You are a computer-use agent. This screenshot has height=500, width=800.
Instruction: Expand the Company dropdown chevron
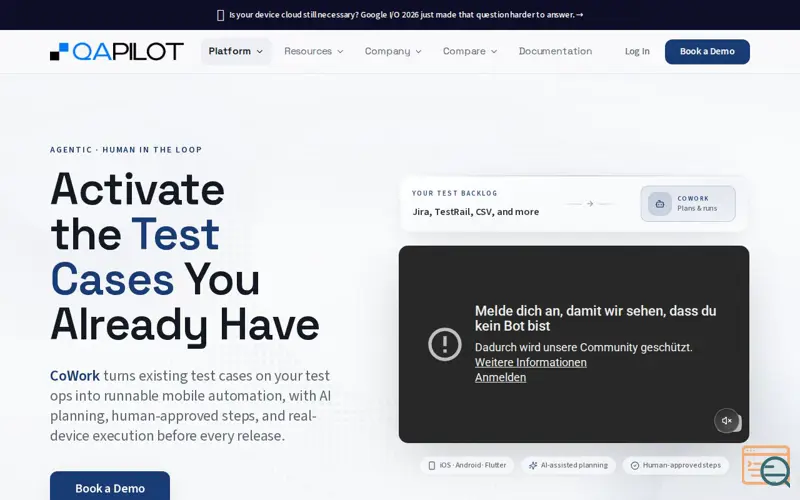click(x=418, y=52)
